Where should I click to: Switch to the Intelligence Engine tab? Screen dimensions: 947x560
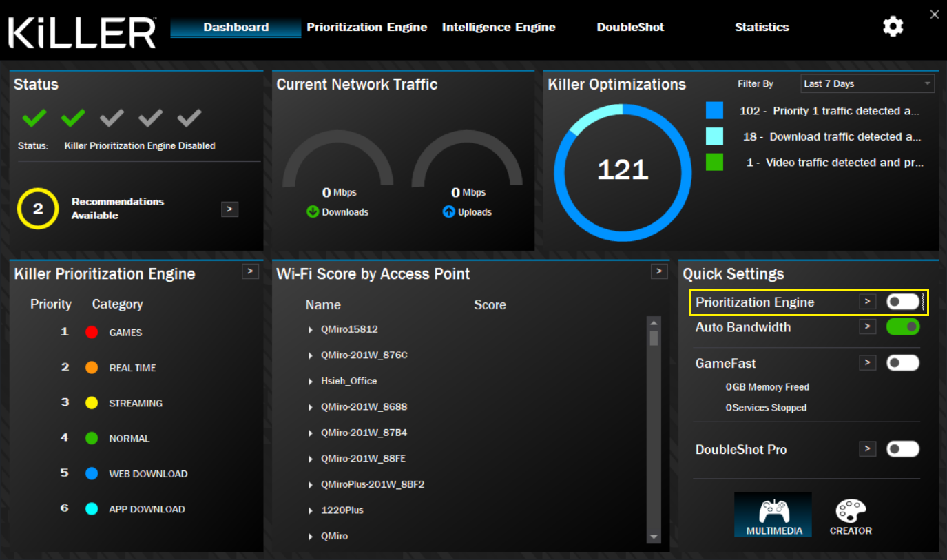coord(498,28)
